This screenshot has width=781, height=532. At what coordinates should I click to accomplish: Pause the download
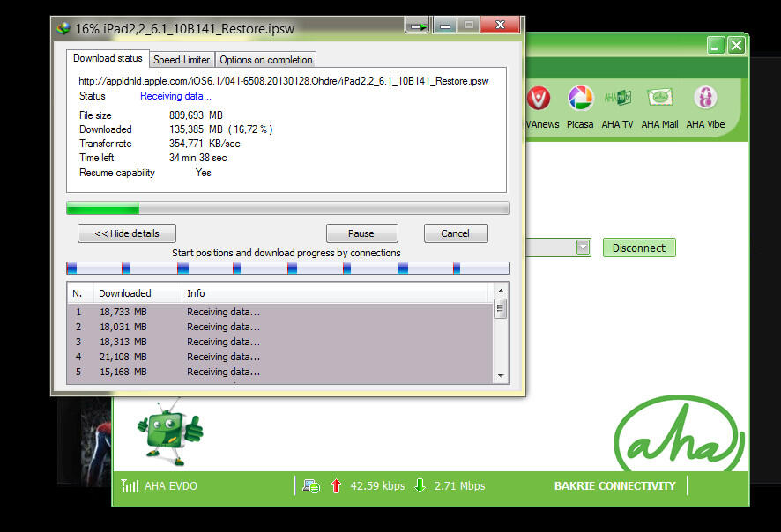[361, 233]
